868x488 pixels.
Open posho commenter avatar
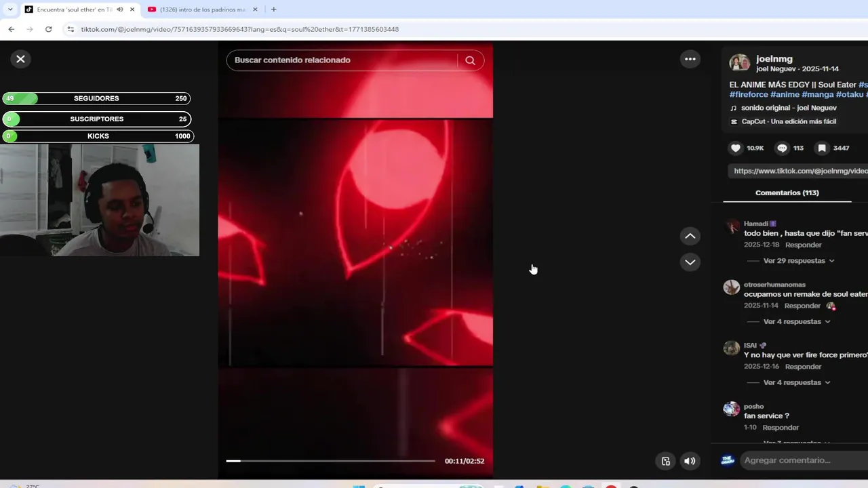tap(732, 409)
